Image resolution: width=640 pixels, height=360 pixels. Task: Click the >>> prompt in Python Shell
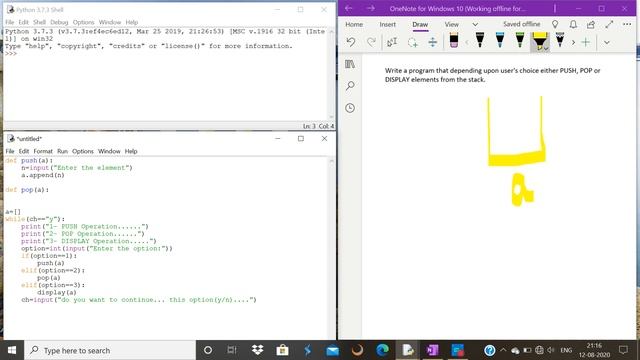11,53
